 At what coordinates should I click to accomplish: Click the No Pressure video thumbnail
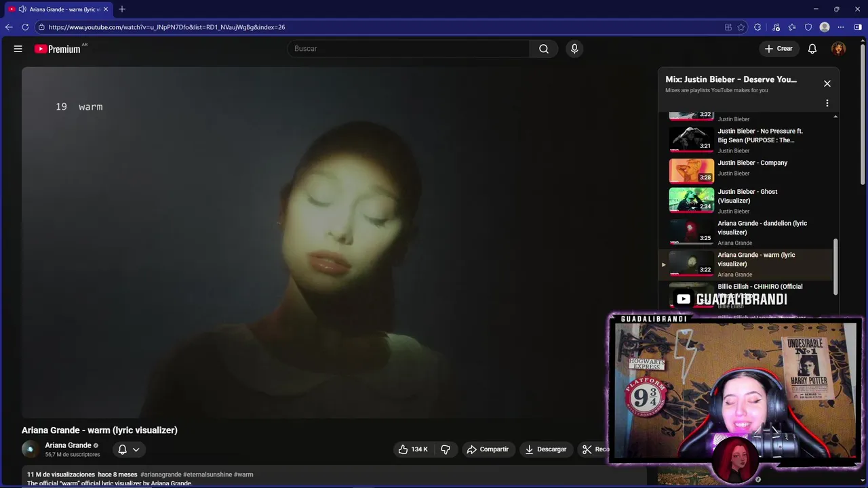(x=692, y=140)
